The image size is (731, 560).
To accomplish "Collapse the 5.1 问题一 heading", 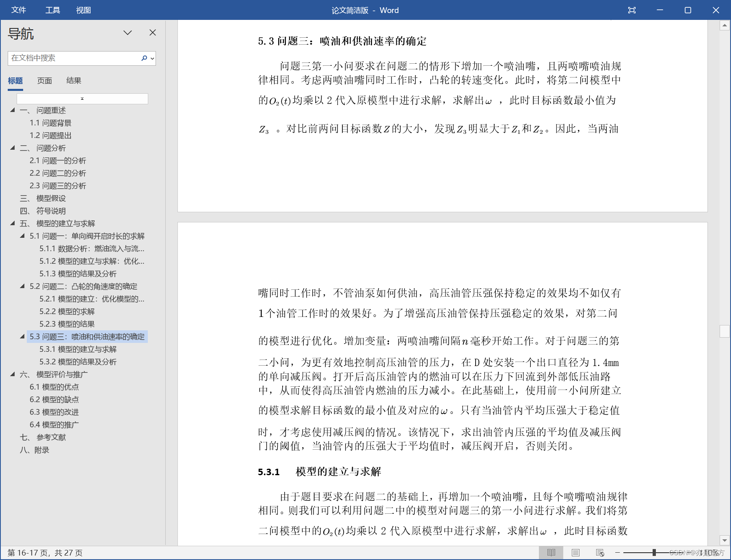I will click(x=22, y=236).
